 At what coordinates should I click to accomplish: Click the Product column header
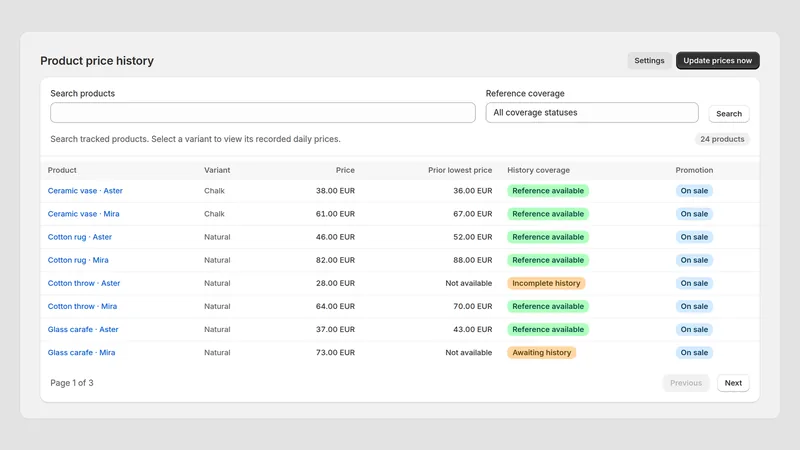click(x=62, y=170)
